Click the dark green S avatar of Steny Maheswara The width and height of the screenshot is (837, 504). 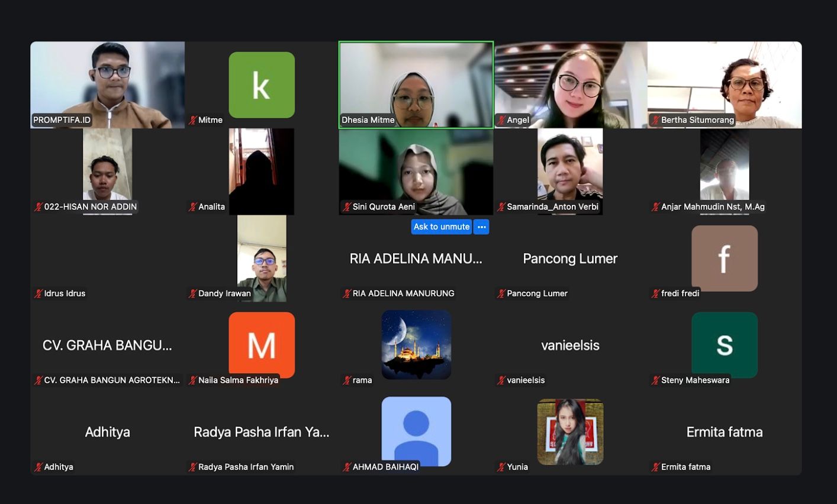click(724, 344)
